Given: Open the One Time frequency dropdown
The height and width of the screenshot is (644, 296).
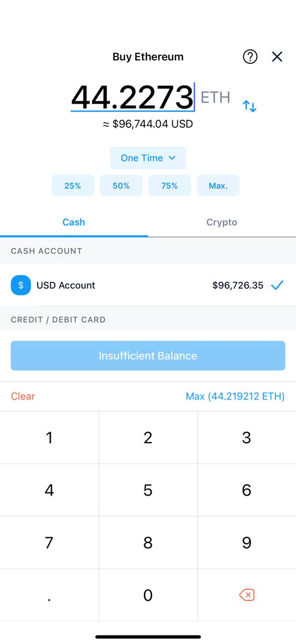Looking at the screenshot, I should [148, 158].
